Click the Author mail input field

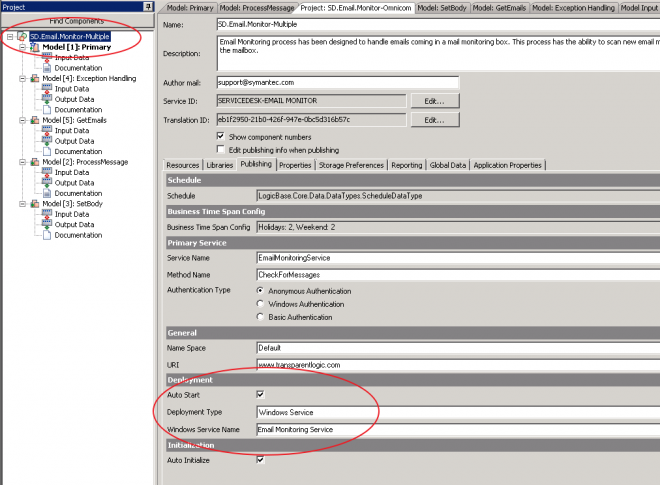338,83
